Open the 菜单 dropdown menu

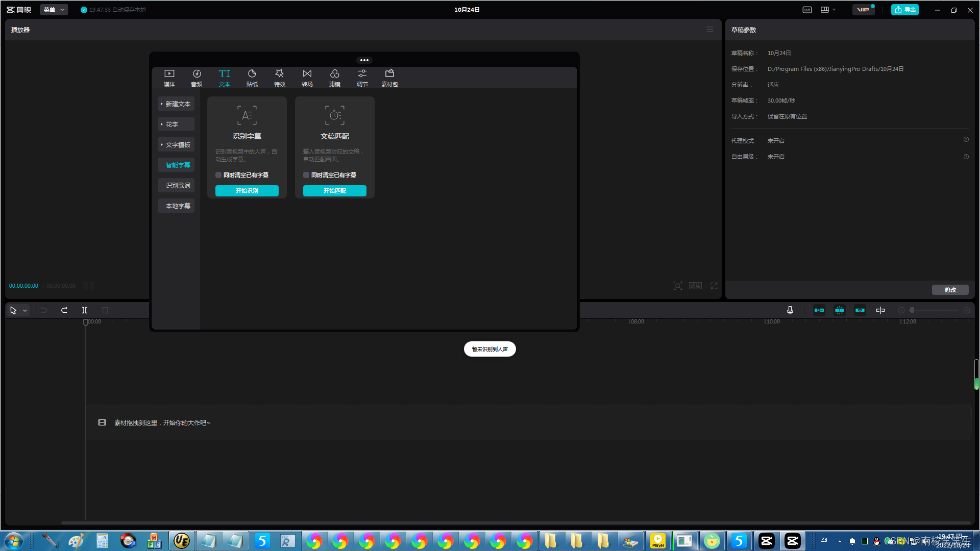coord(54,10)
